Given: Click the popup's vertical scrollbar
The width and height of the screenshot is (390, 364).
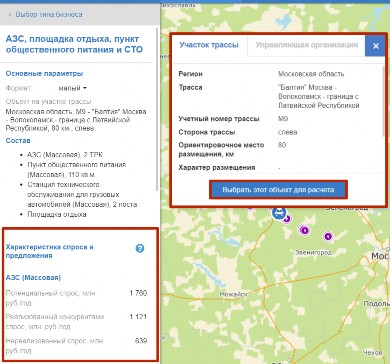Looking at the screenshot, I should click(383, 102).
